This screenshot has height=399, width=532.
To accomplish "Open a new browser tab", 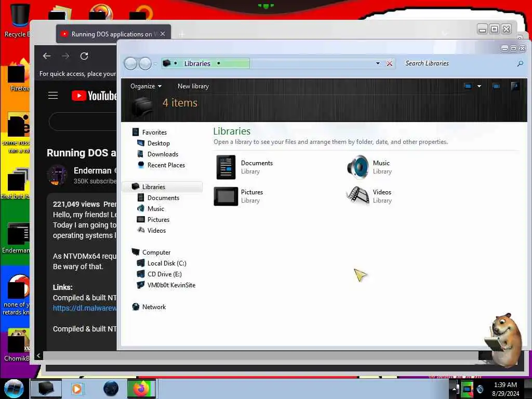I will (x=181, y=34).
